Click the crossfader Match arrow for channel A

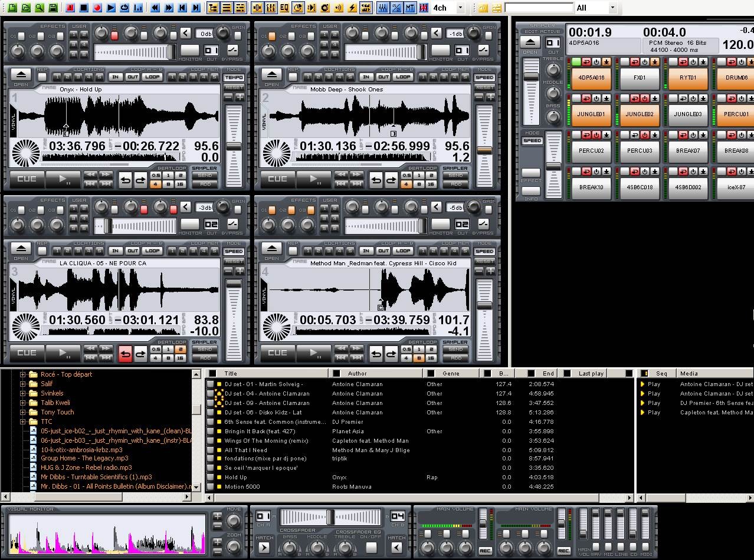tap(264, 548)
